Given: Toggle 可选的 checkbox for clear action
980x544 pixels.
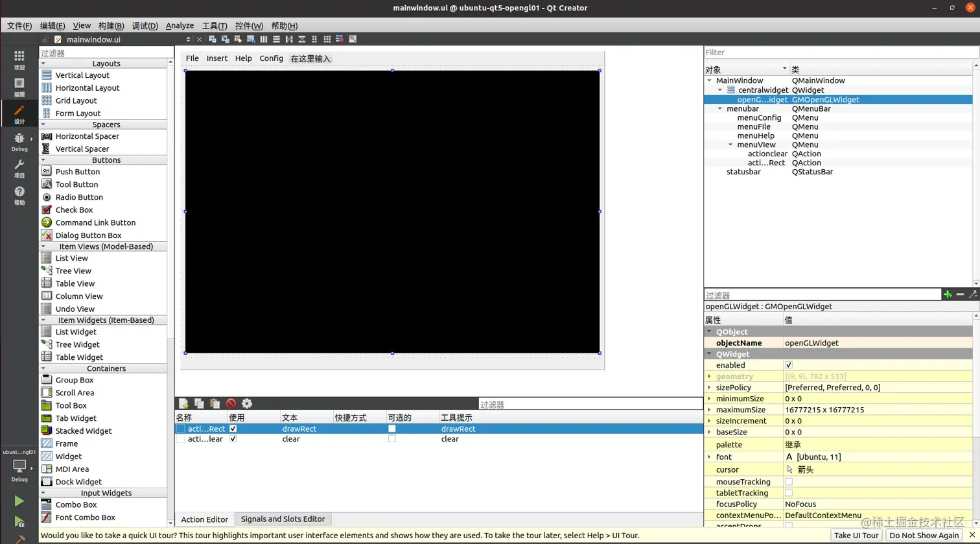Looking at the screenshot, I should [392, 439].
